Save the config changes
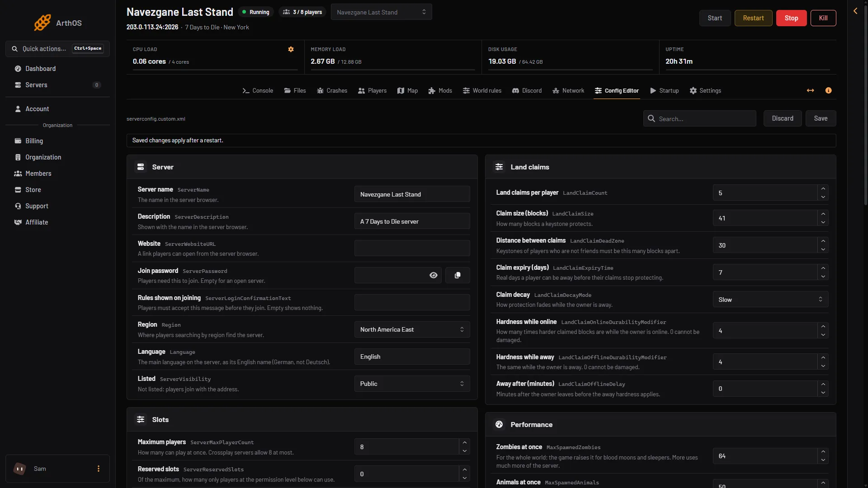868x488 pixels. [x=821, y=118]
